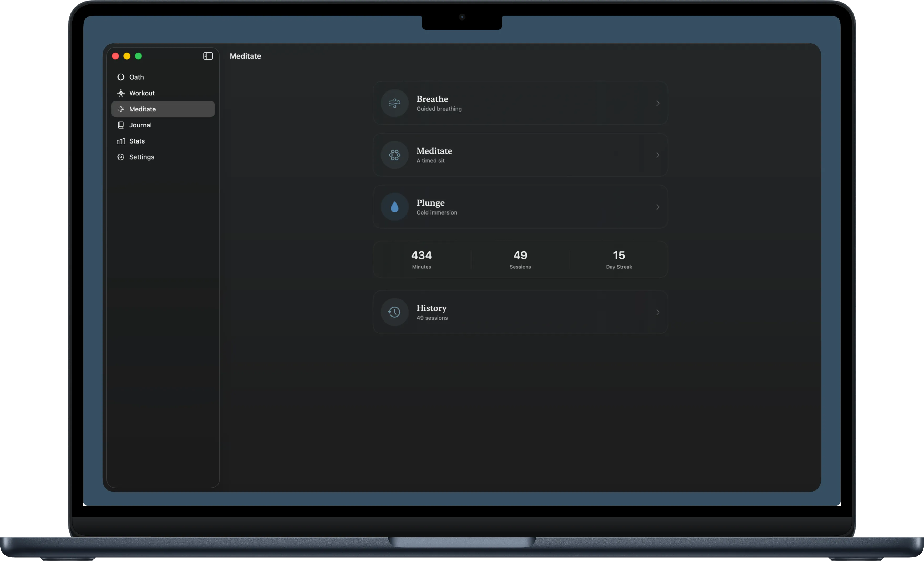This screenshot has width=924, height=561.
Task: Click the 'Cold immersion' subtitle
Action: point(437,212)
